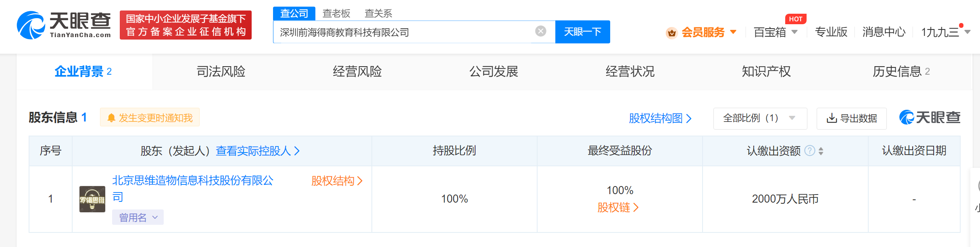Open the 专业版 link
Image resolution: width=980 pixels, height=247 pixels.
(831, 32)
